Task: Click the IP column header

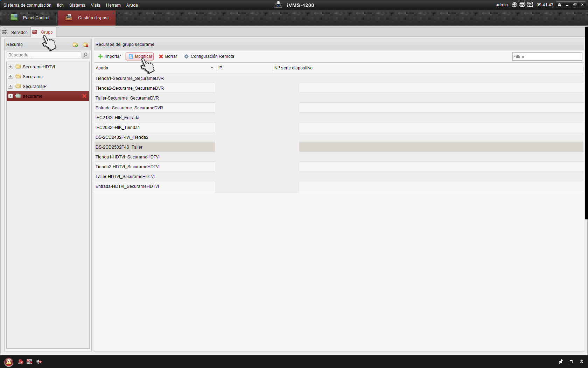Action: (245, 68)
